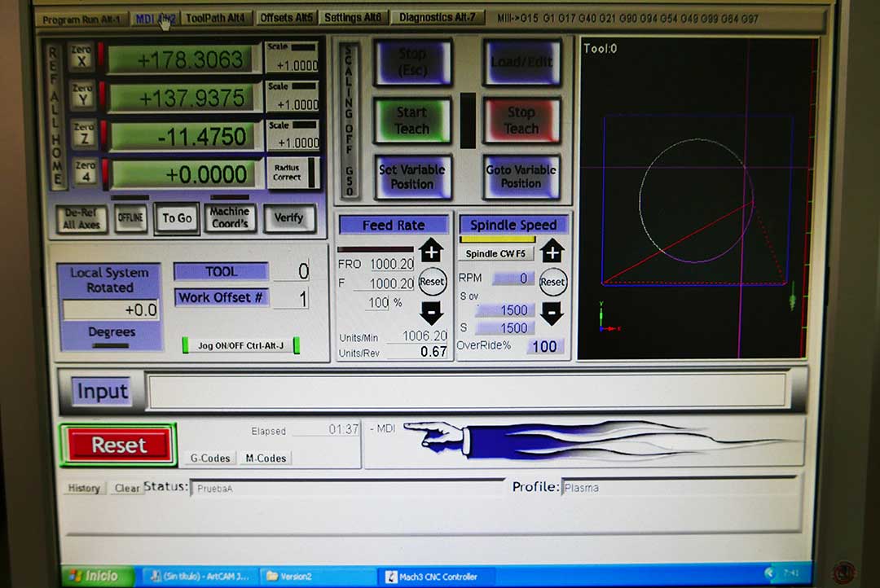
Task: Click the Load/Edit button
Action: [x=522, y=62]
